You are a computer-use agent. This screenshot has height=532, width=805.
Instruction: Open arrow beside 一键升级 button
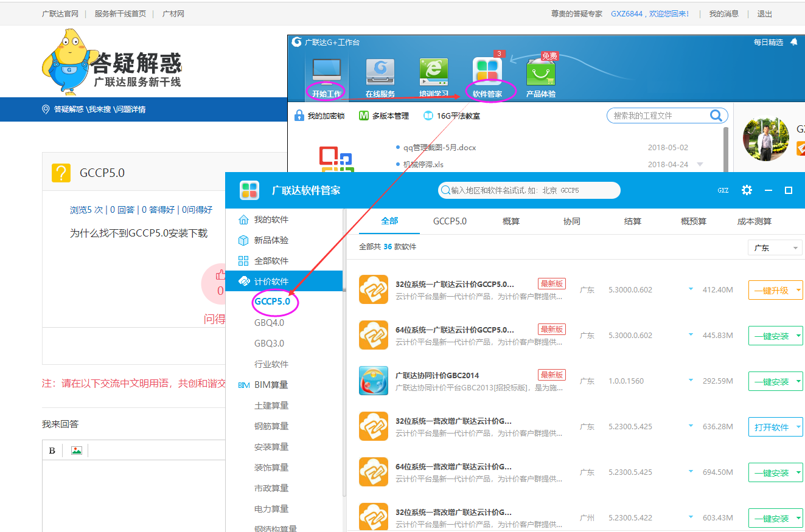[x=798, y=290]
